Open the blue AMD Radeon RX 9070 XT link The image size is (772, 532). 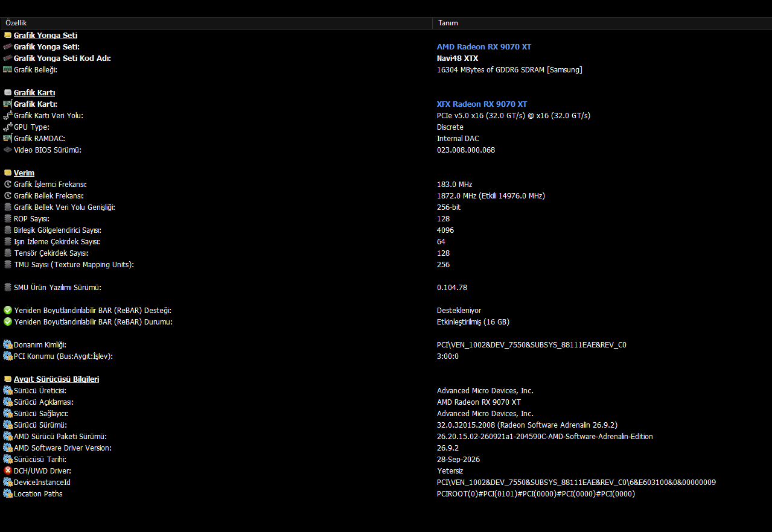[x=484, y=47]
